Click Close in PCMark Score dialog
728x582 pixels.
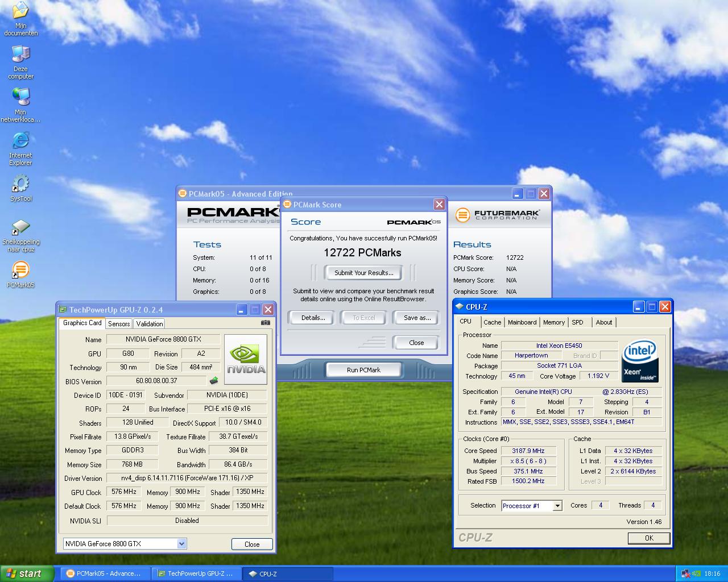(416, 343)
